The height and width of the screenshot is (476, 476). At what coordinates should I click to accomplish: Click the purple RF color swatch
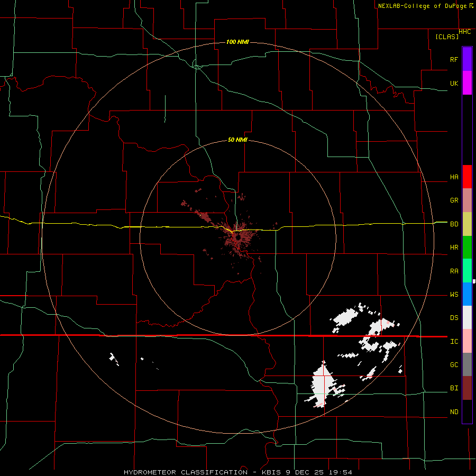coord(467,59)
